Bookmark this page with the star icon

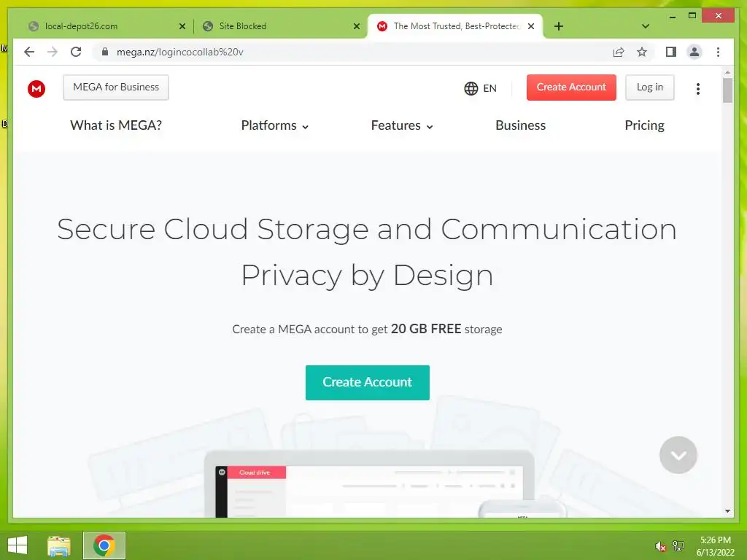click(x=642, y=52)
